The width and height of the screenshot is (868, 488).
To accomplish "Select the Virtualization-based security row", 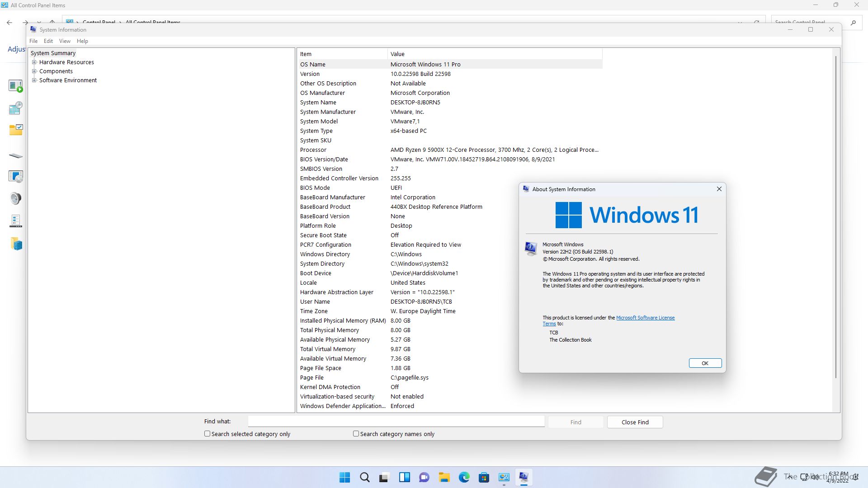I will click(x=450, y=396).
